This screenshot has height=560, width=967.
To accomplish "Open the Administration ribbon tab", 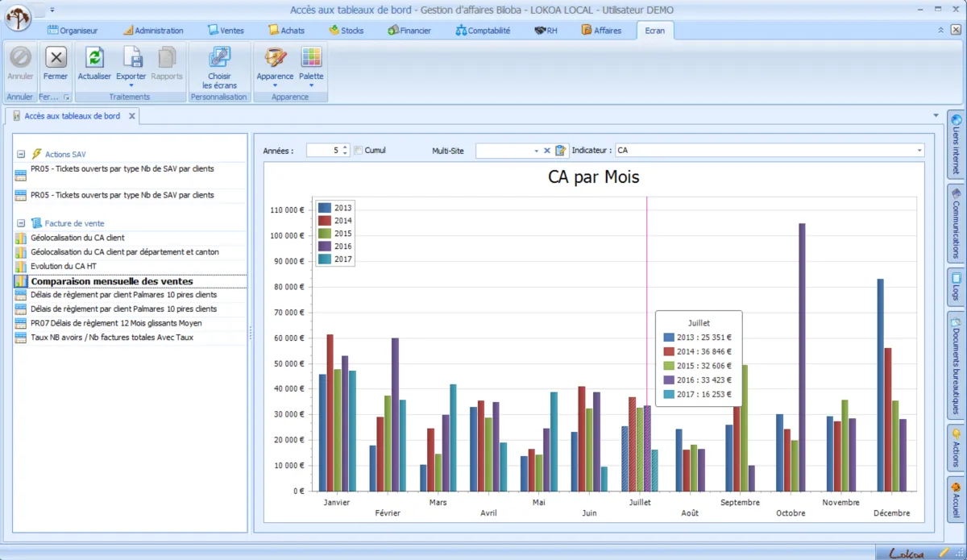I will pos(153,31).
